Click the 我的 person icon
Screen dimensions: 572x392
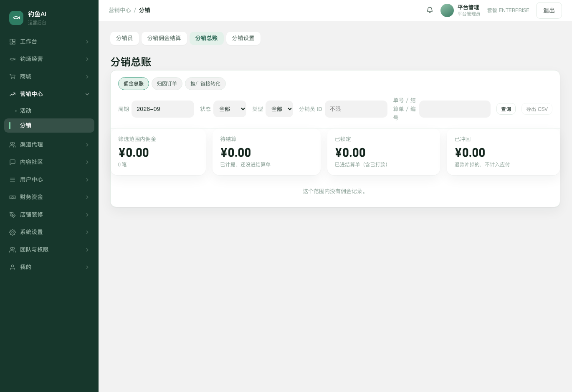pos(13,267)
